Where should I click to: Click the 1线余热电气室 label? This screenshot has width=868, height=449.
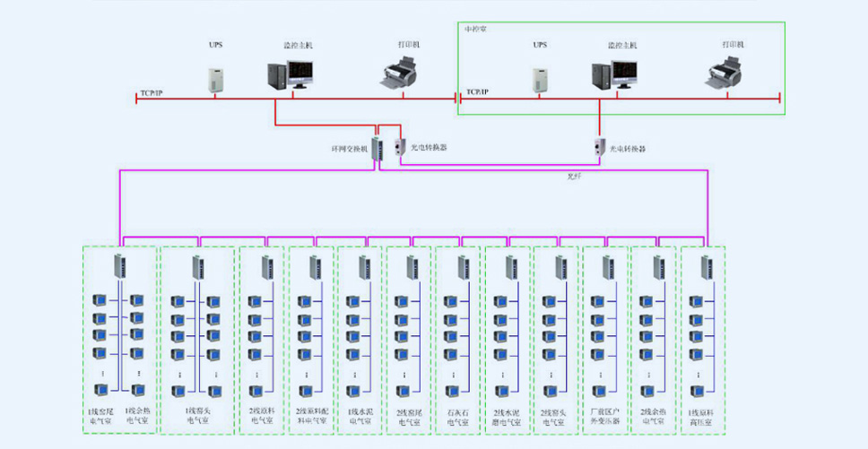coord(137,416)
